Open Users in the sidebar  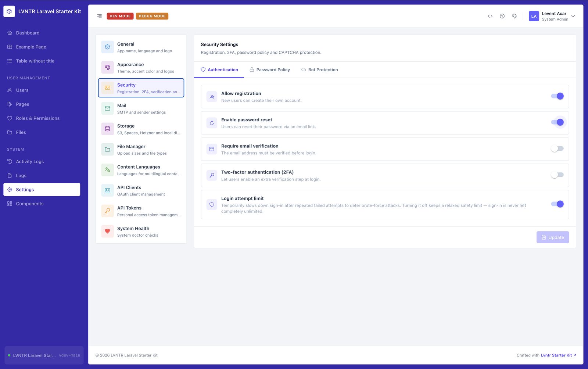42,90
